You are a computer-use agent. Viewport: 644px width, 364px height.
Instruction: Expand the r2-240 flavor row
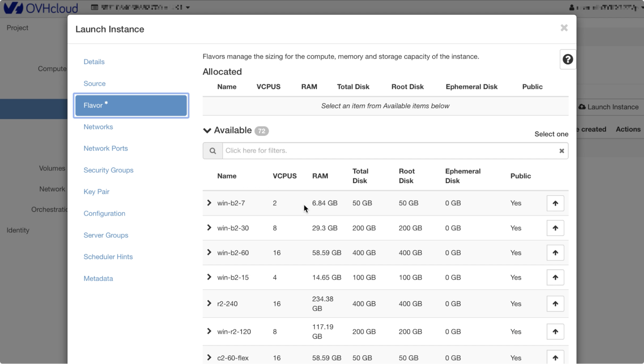click(x=209, y=303)
